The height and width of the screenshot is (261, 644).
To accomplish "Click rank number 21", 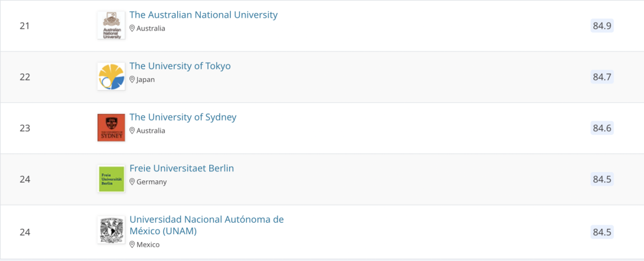I will [x=25, y=26].
